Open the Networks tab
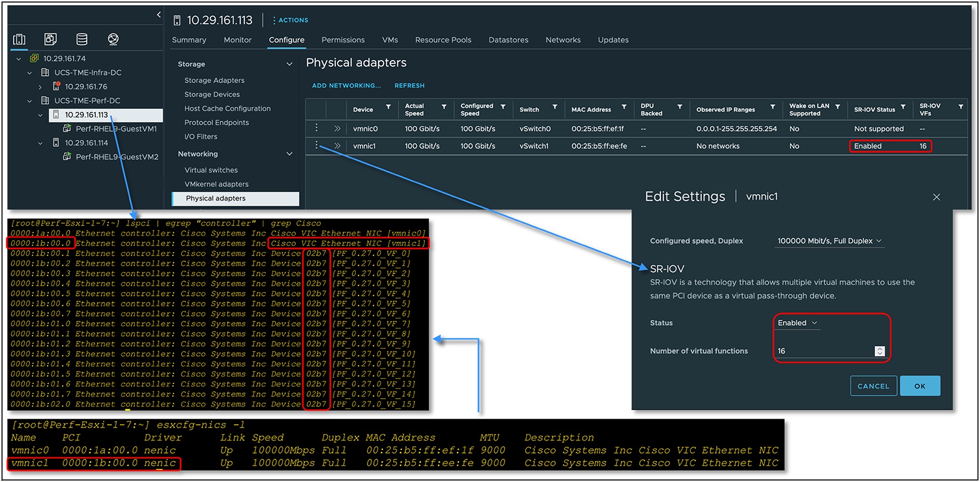The image size is (980, 482). (x=563, y=40)
